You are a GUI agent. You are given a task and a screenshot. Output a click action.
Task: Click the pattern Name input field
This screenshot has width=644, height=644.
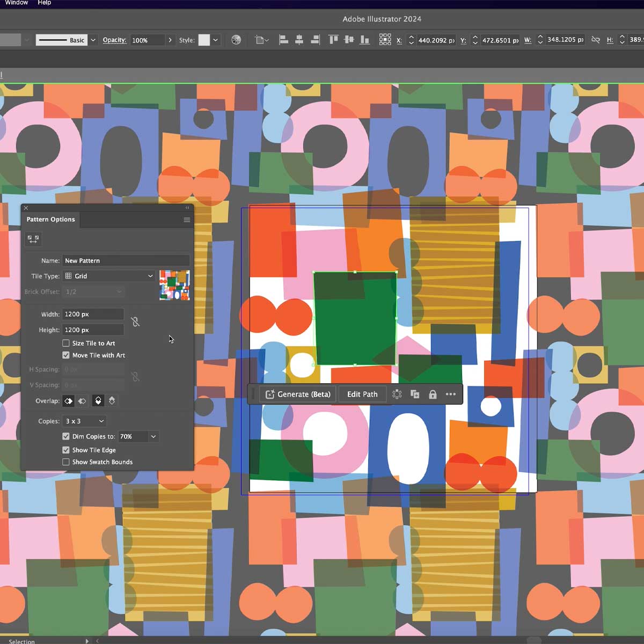126,260
